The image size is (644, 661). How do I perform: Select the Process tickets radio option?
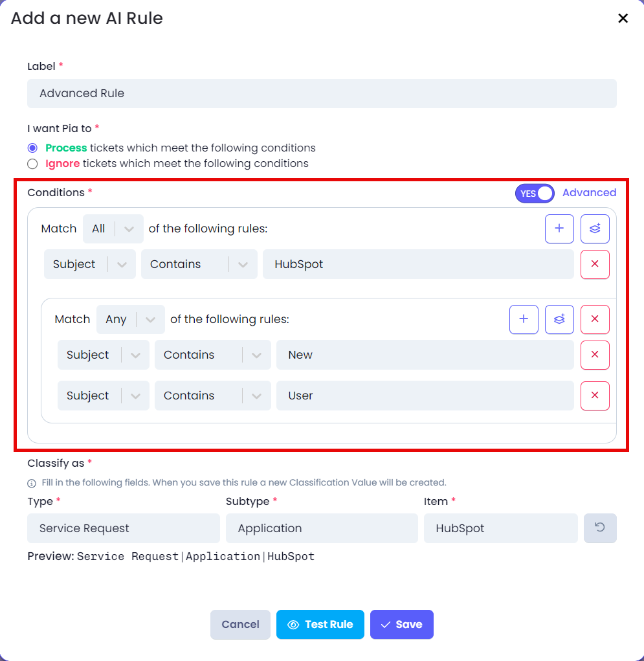tap(32, 148)
